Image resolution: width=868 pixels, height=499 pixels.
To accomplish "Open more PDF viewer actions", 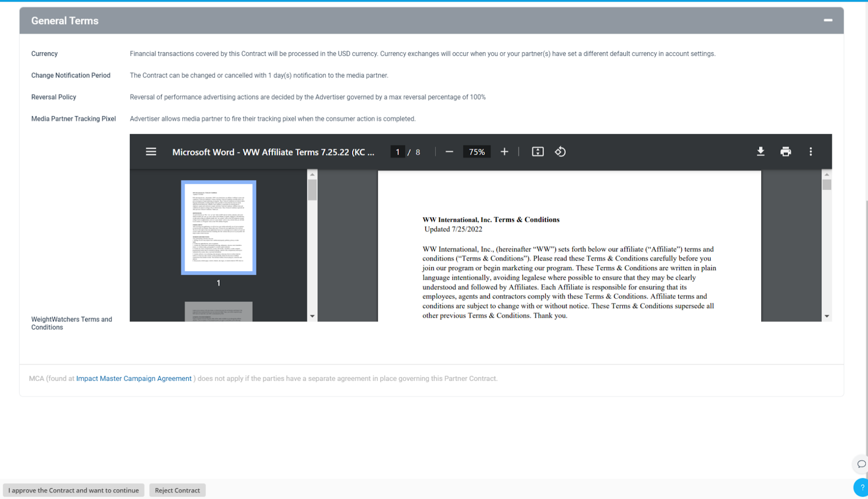I will pos(810,152).
